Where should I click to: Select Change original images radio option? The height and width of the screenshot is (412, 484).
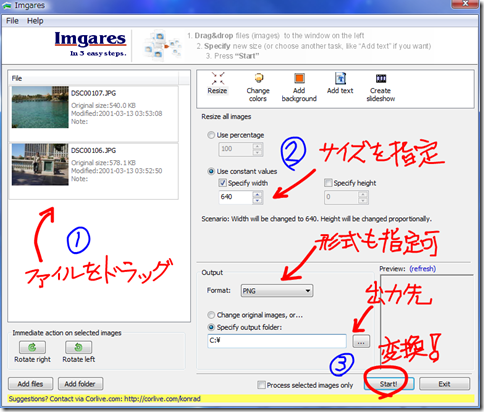click(x=211, y=315)
